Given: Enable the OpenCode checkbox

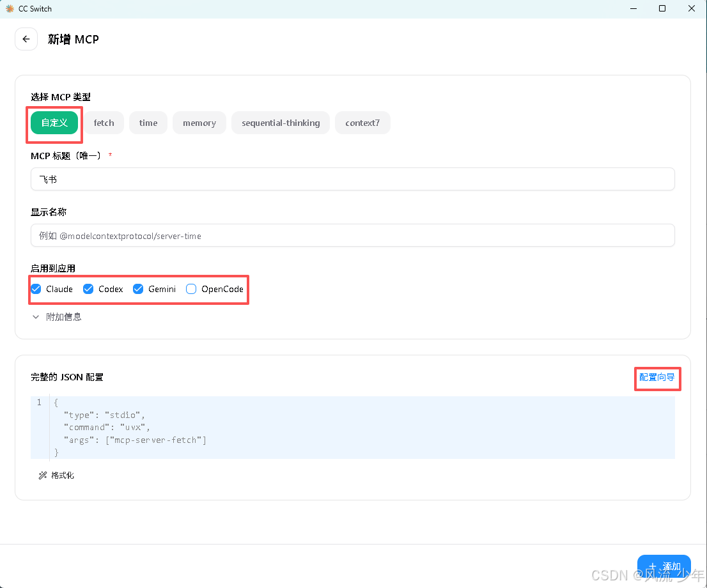Looking at the screenshot, I should coord(191,289).
